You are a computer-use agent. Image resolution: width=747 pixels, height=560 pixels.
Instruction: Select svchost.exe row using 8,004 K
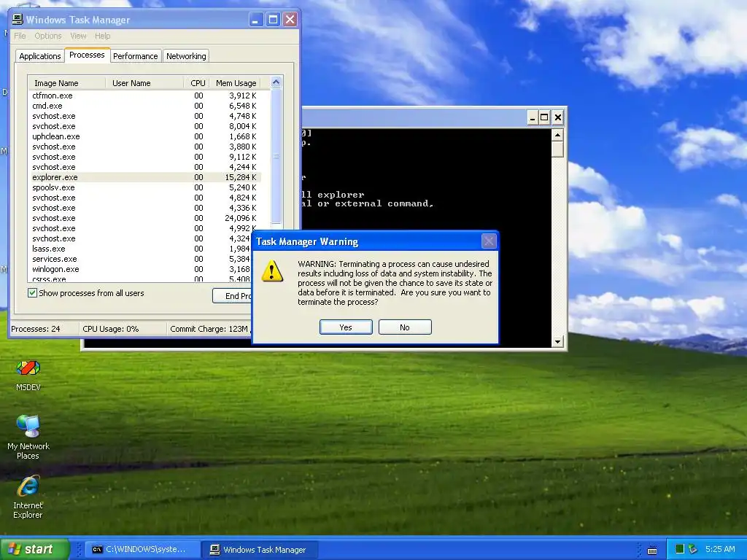[x=144, y=126]
